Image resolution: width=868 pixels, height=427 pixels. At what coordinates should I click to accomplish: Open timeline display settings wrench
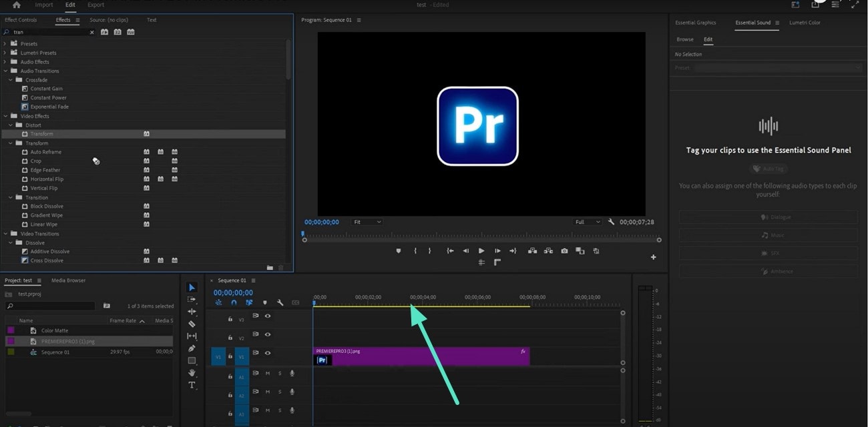280,302
